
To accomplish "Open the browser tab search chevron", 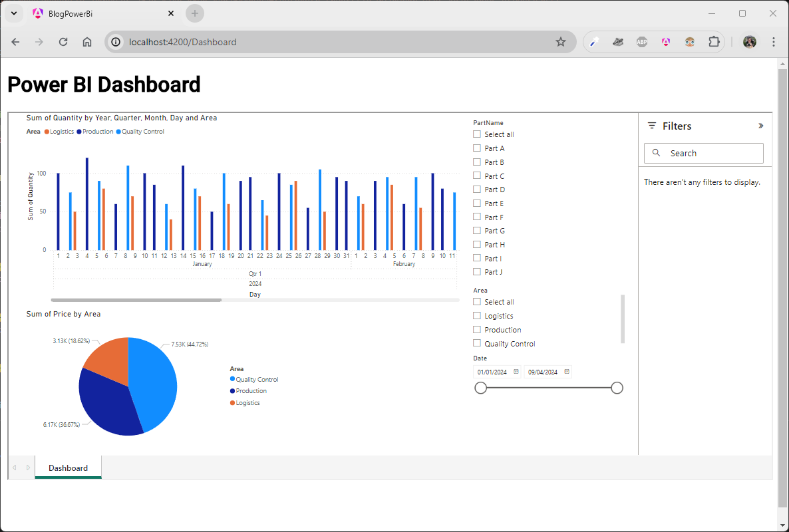I will pyautogui.click(x=15, y=13).
